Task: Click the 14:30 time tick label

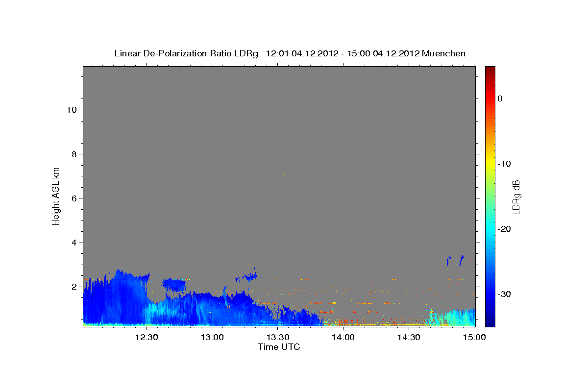Action: tap(409, 337)
